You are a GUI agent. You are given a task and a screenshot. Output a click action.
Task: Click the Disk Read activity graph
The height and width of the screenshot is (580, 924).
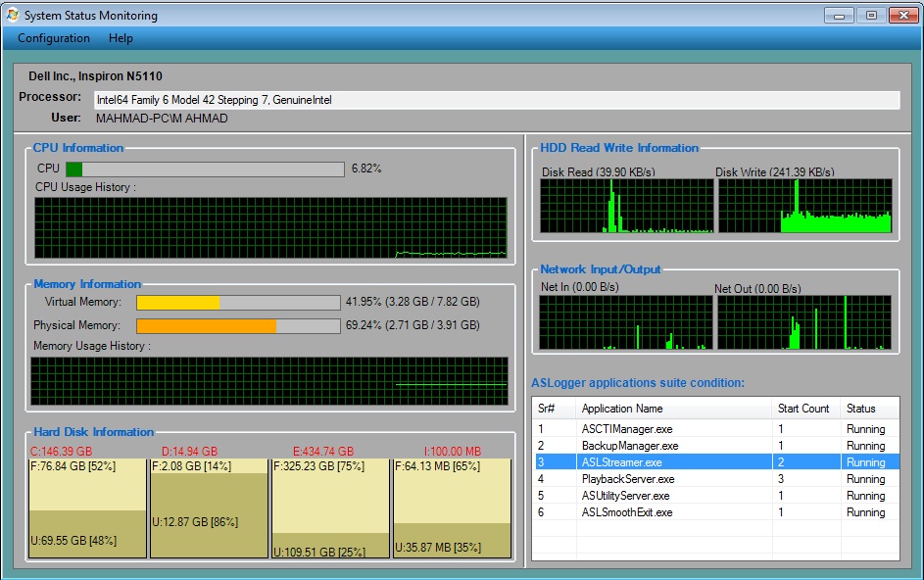(627, 209)
